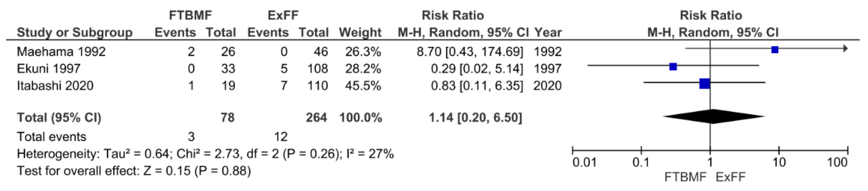This screenshot has height=191, width=868.
Task: Click the 0.01 axis tick label
Action: (x=584, y=162)
